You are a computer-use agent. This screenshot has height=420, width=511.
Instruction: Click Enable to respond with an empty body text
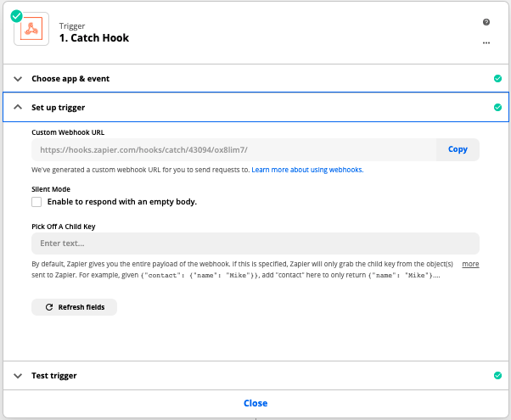[x=122, y=202]
